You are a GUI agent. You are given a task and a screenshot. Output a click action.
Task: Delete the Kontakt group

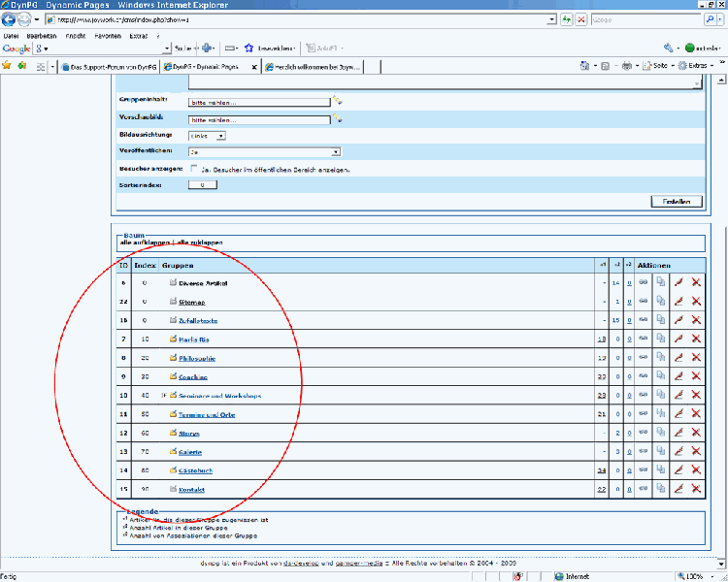[x=696, y=489]
